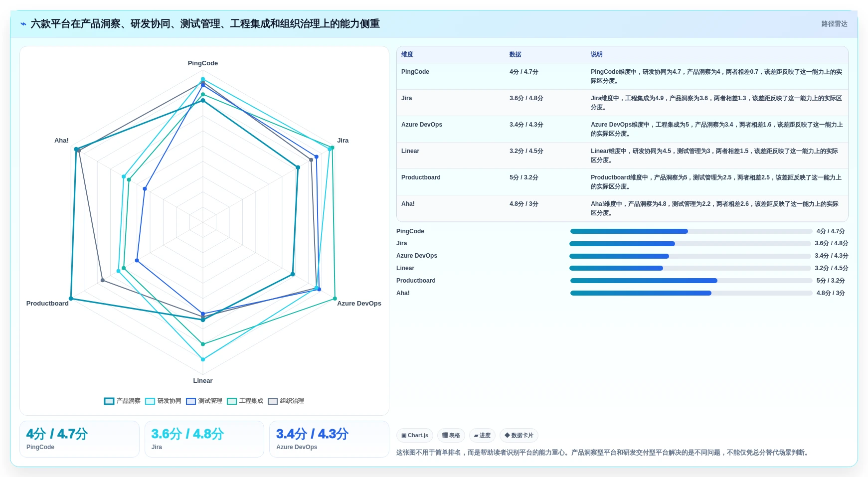This screenshot has width=868, height=477.
Task: Open the PingCode 4分 / 4.7分 stat card
Action: click(x=79, y=439)
